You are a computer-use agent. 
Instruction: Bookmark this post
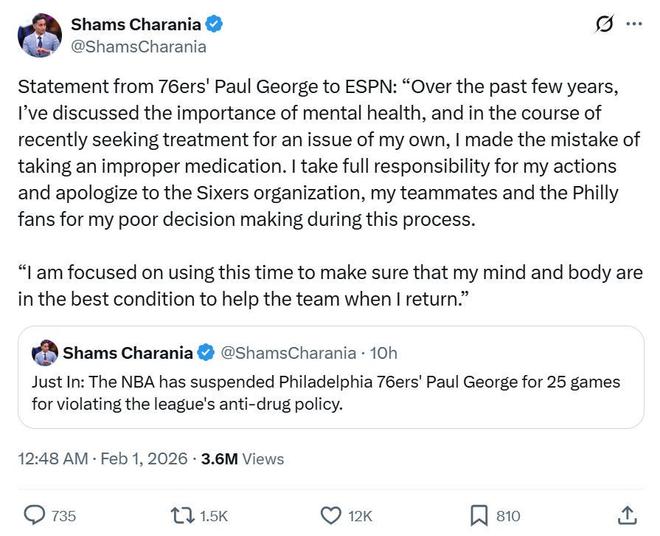tap(479, 515)
